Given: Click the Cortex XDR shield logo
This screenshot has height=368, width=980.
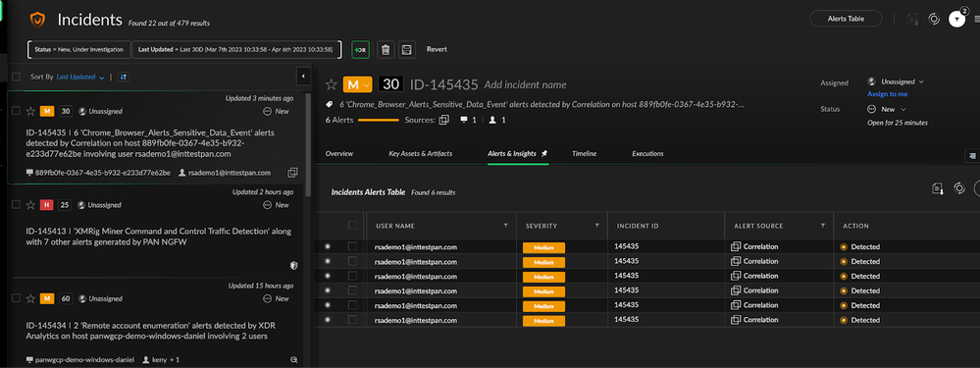Looking at the screenshot, I should point(37,20).
